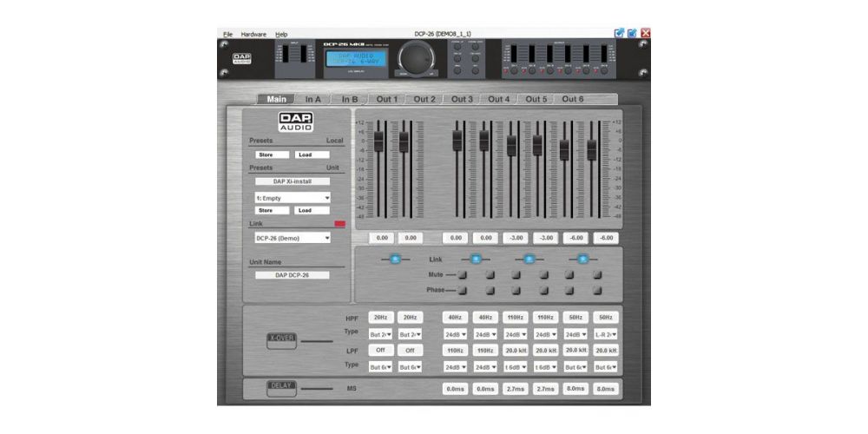Click the DAP Audio logo on the rack unit
This screenshot has width=868, height=434.
pyautogui.click(x=242, y=58)
